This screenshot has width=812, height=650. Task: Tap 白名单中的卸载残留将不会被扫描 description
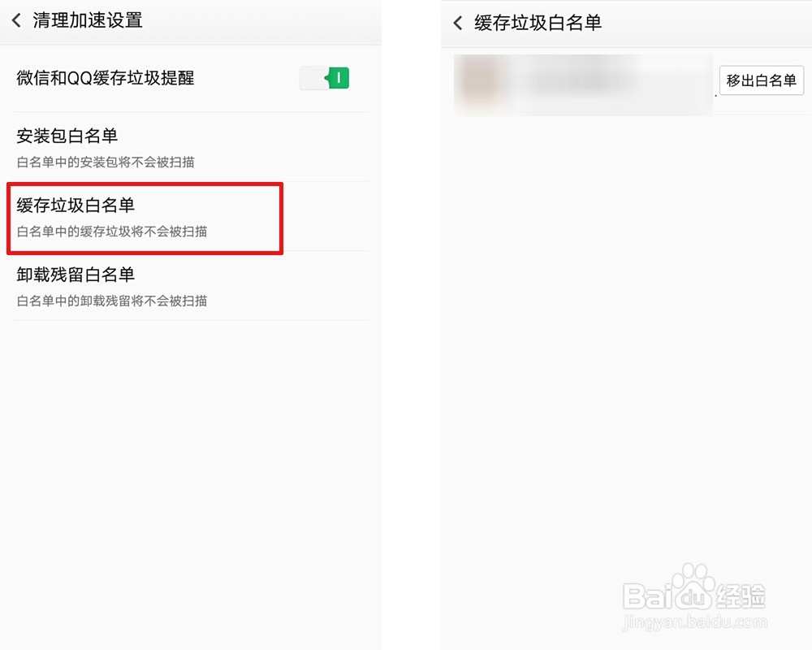112,301
